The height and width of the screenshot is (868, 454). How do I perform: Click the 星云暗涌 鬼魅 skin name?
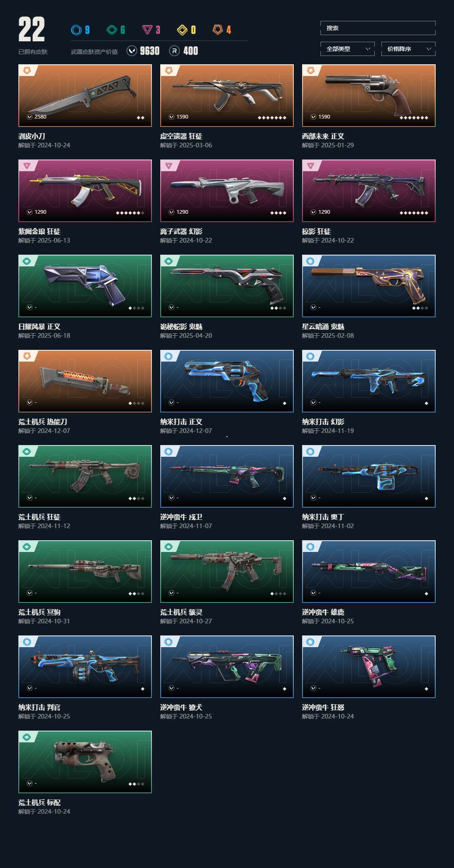pyautogui.click(x=323, y=326)
